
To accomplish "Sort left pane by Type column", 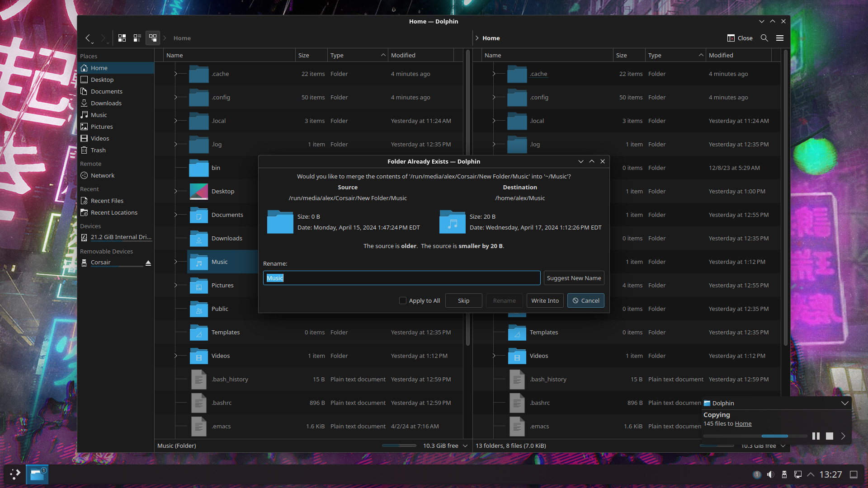I will pos(358,55).
